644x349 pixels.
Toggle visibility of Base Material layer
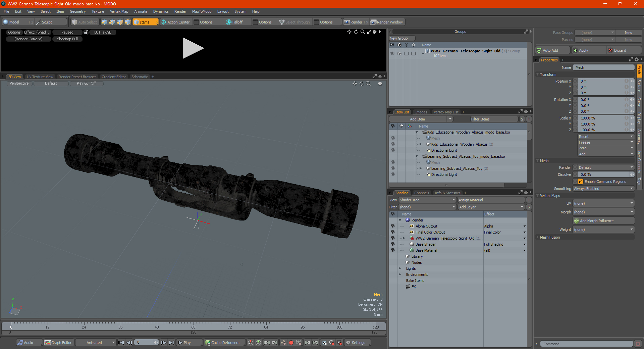coord(392,250)
